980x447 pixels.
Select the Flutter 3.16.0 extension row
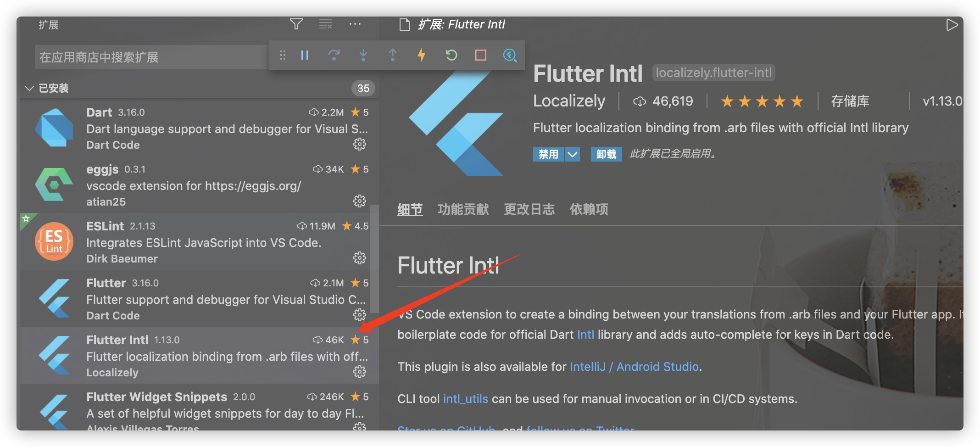200,298
